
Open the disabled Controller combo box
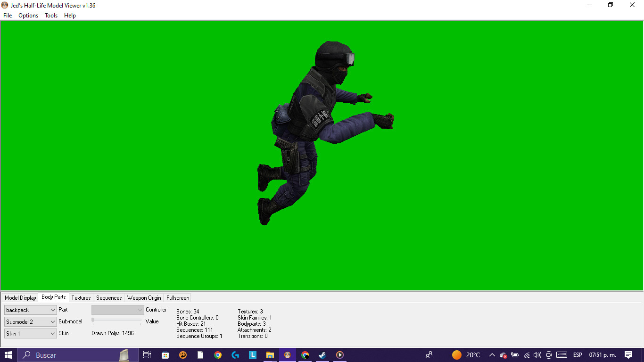(117, 310)
